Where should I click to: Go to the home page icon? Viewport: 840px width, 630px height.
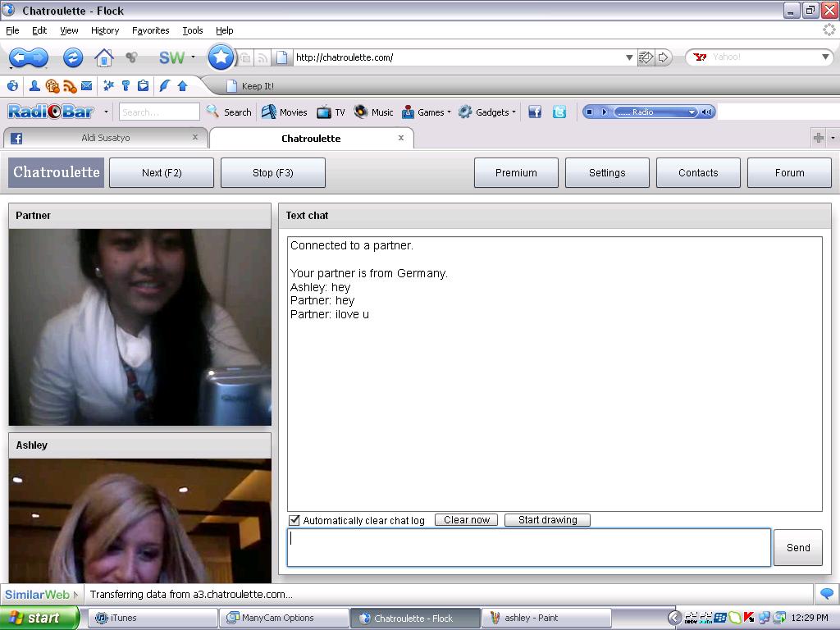coord(104,57)
